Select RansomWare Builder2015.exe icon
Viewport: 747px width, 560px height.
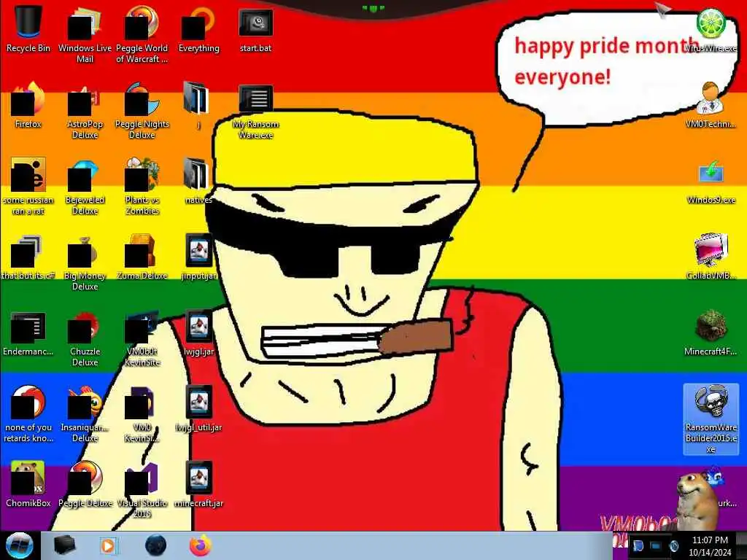point(711,419)
